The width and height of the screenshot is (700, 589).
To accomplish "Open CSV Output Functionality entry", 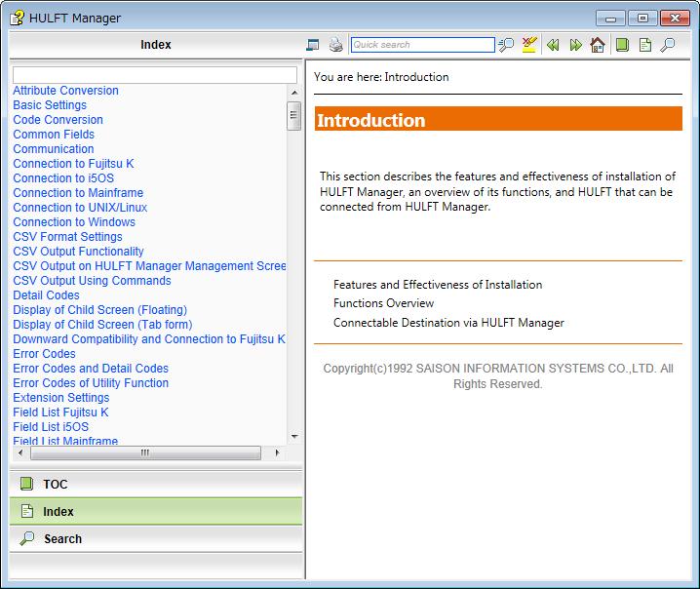I will [x=78, y=252].
